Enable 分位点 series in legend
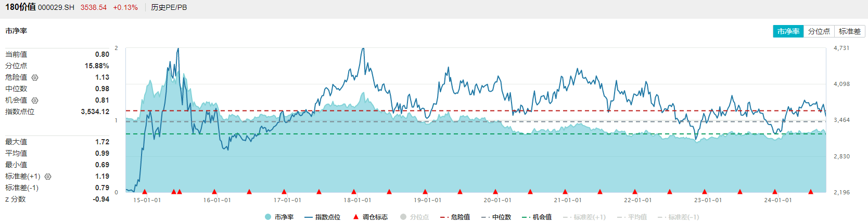 (415, 217)
